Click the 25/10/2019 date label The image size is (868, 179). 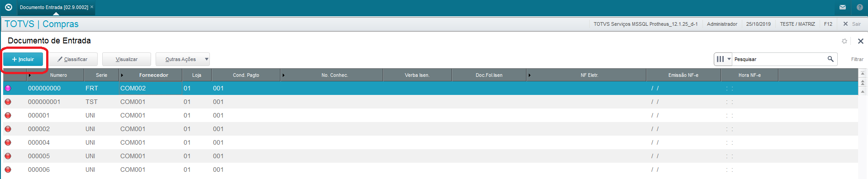point(759,24)
